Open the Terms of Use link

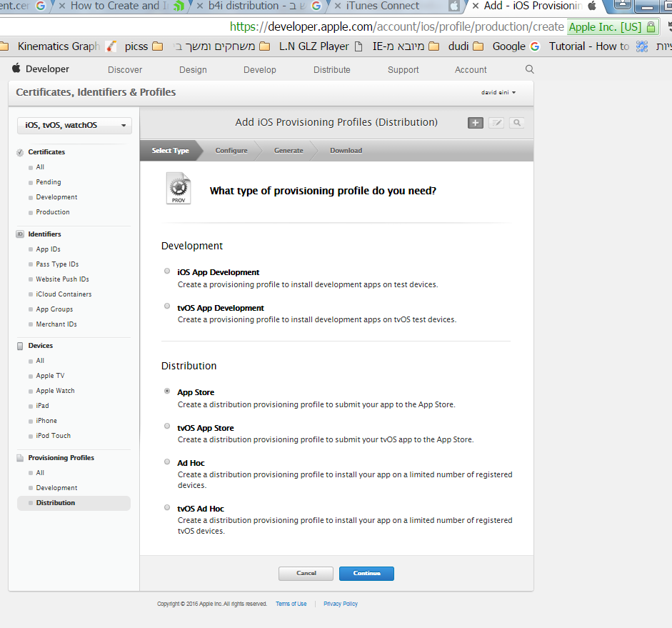(x=291, y=604)
